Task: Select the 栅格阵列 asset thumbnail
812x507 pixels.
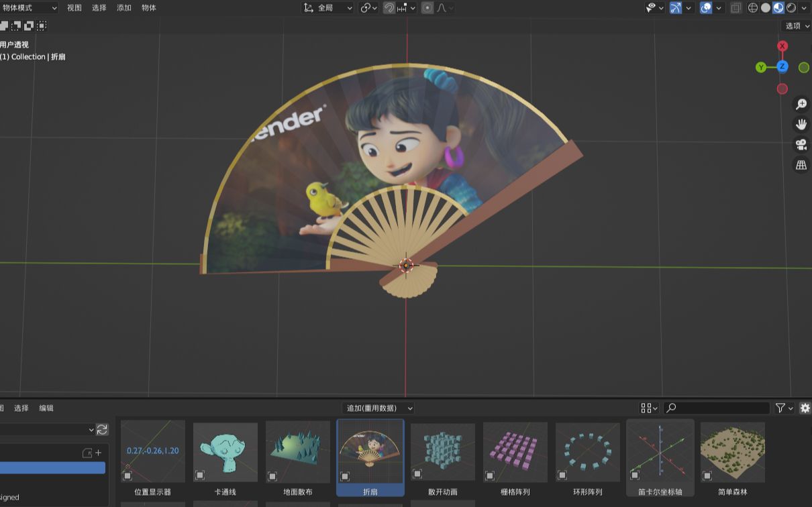Action: point(515,453)
